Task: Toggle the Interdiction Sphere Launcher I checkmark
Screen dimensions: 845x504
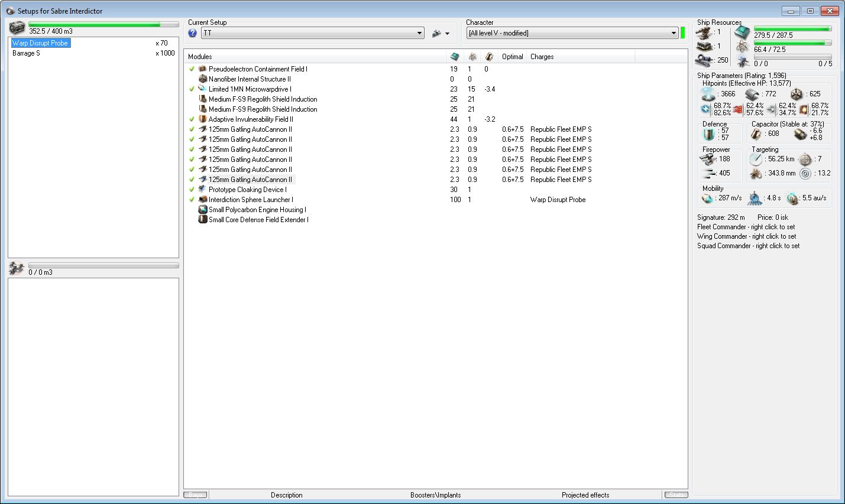Action: [192, 200]
